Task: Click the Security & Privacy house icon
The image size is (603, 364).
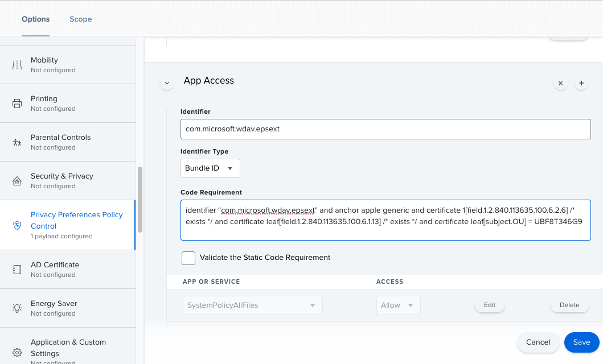Action: click(17, 181)
